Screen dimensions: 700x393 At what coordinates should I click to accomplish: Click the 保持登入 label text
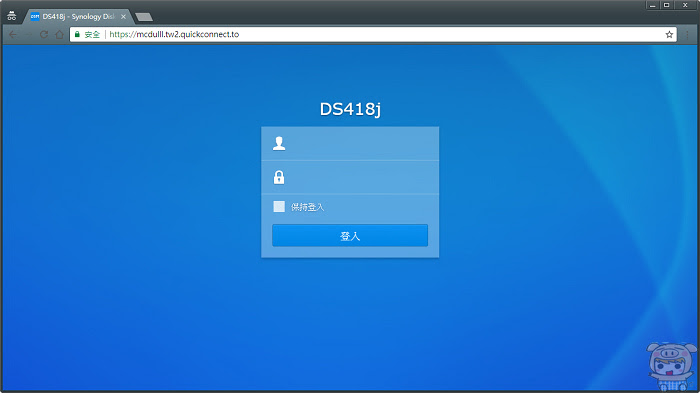pyautogui.click(x=307, y=207)
